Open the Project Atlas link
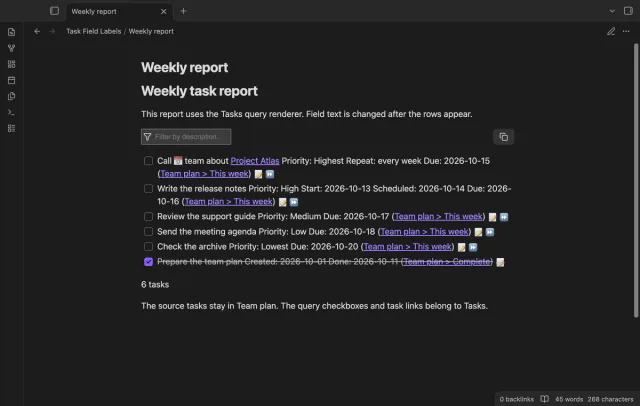This screenshot has width=640, height=406. [255, 161]
